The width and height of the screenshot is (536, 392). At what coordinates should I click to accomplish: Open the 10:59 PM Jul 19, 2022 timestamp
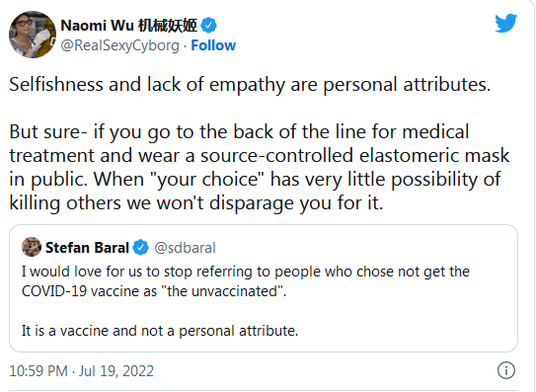[x=81, y=371]
